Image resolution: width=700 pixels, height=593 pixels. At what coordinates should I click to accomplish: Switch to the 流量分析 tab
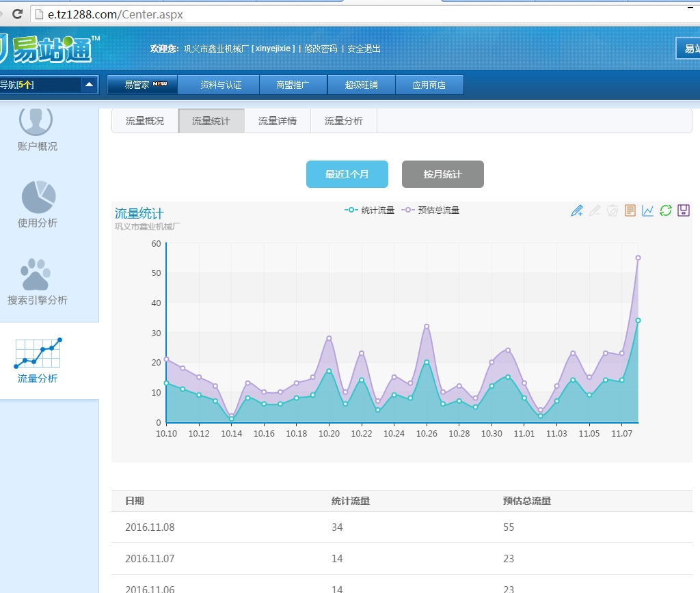coord(344,121)
